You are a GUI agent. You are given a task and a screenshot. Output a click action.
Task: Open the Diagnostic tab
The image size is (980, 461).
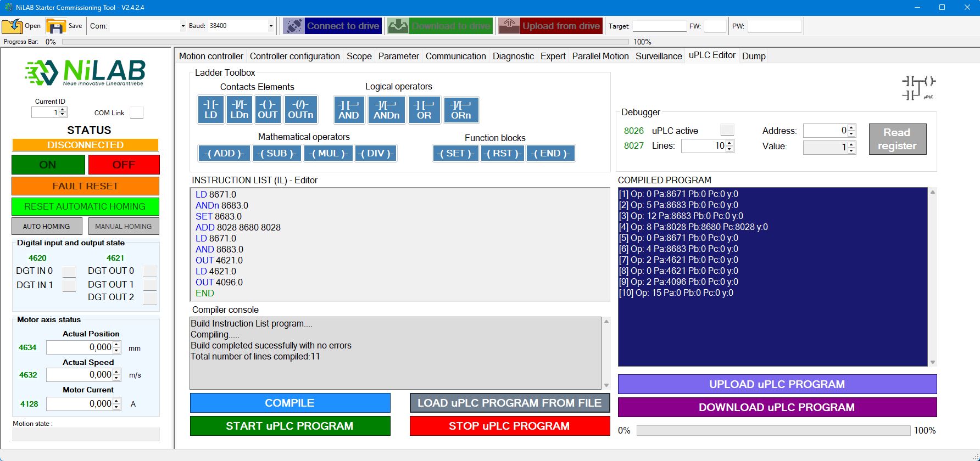point(513,56)
